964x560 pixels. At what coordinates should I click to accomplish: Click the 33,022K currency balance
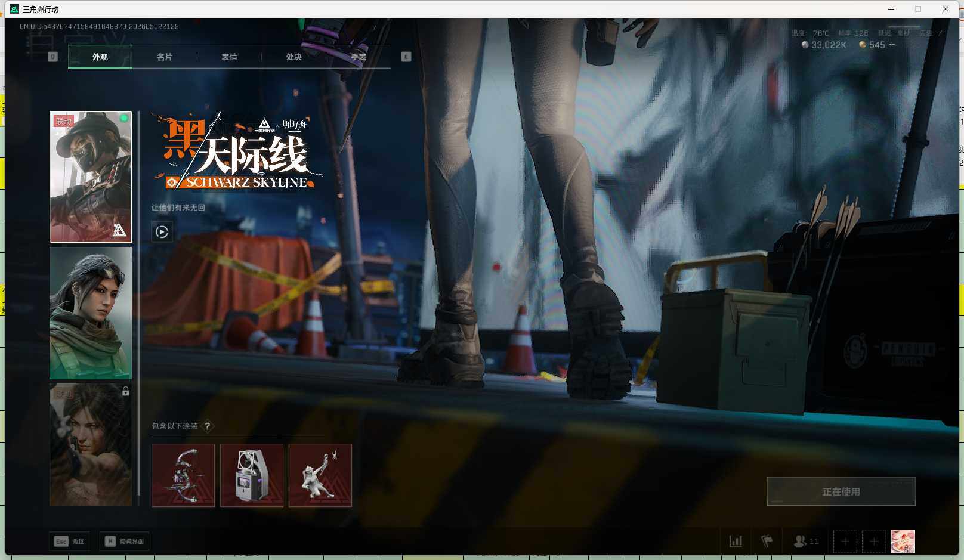click(824, 45)
